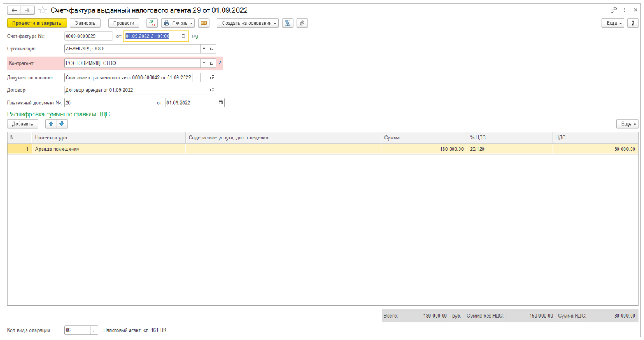Click green icon beside the invoice date
The width and height of the screenshot is (644, 340).
[196, 36]
